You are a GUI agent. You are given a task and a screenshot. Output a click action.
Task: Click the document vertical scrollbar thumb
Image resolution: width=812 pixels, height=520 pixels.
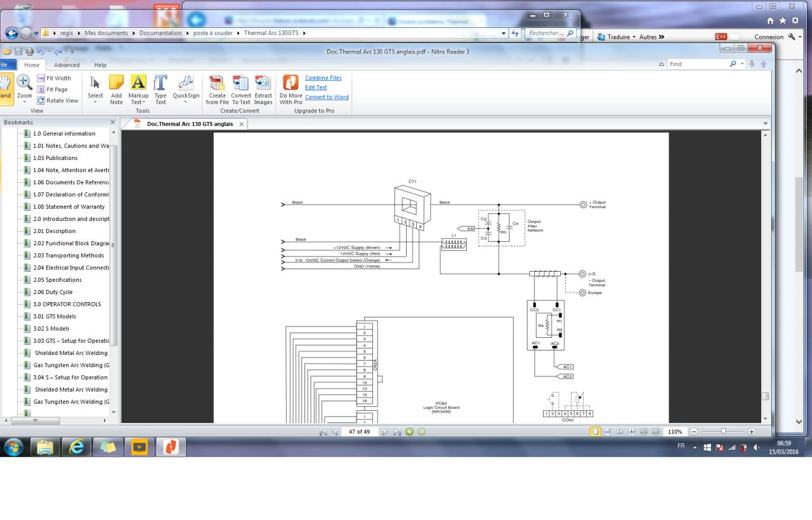click(x=765, y=396)
